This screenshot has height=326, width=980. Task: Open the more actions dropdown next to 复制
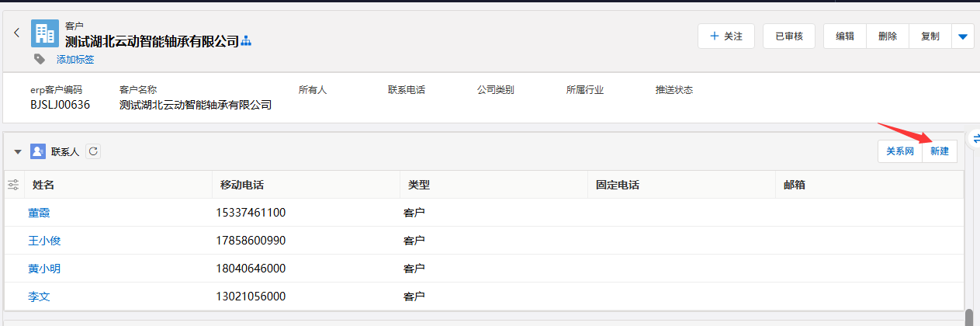(963, 36)
